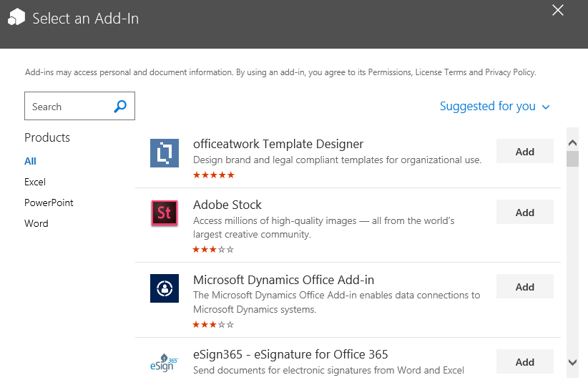Open the Suggested for you sort dropdown

coord(494,107)
